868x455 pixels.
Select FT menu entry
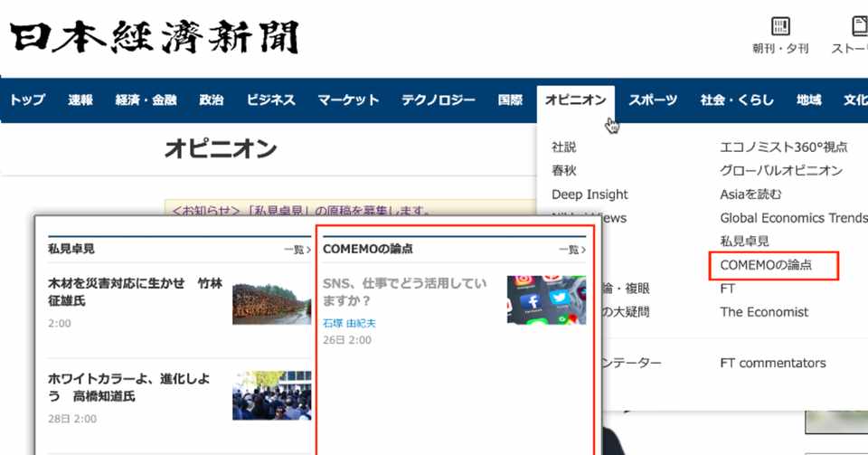coord(727,289)
